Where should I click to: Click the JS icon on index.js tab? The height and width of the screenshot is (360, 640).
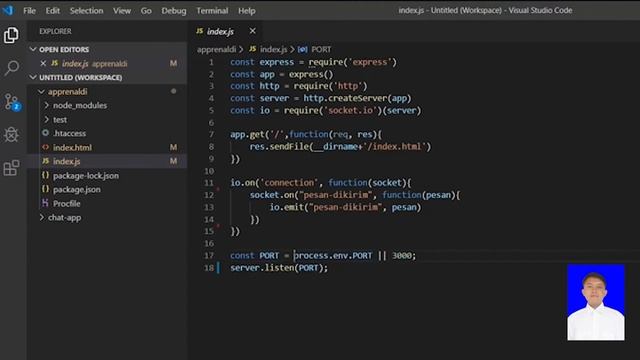200,31
